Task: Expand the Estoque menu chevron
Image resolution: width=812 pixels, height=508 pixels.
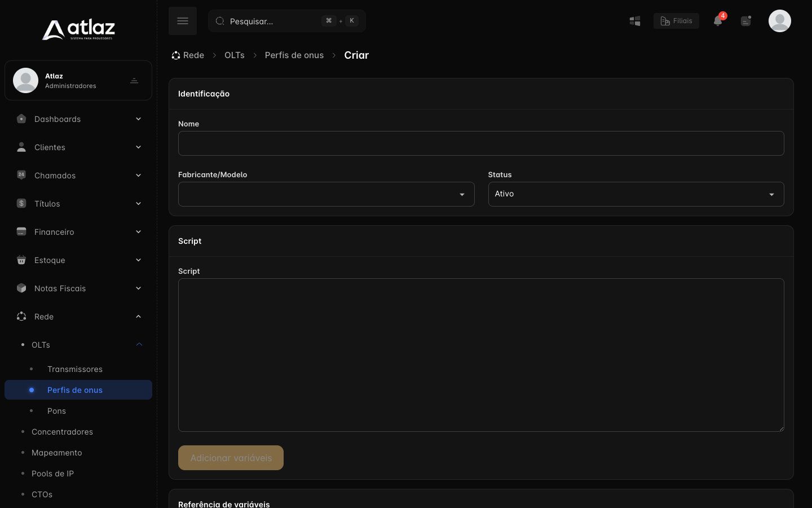Action: pos(138,260)
